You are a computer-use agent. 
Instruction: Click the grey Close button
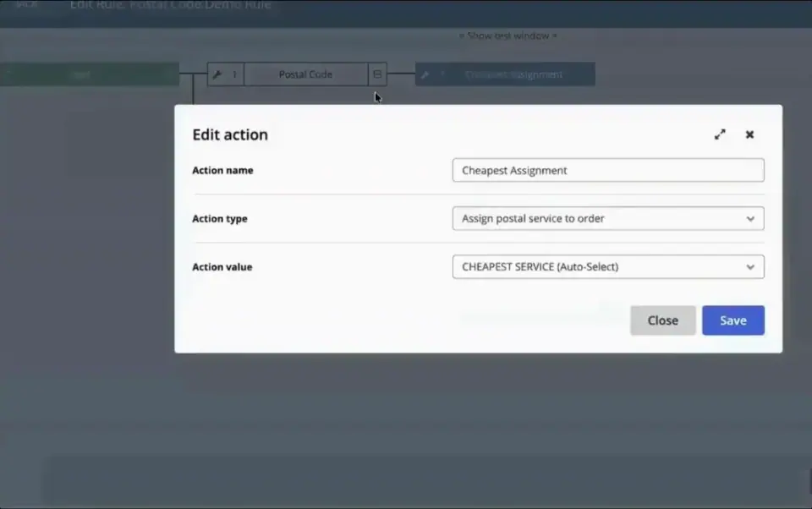click(663, 320)
